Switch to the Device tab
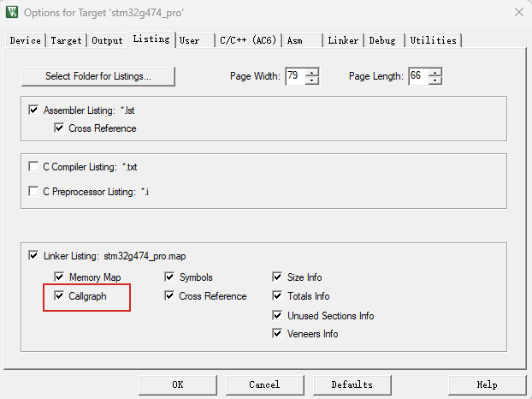This screenshot has height=399, width=532. tap(25, 40)
